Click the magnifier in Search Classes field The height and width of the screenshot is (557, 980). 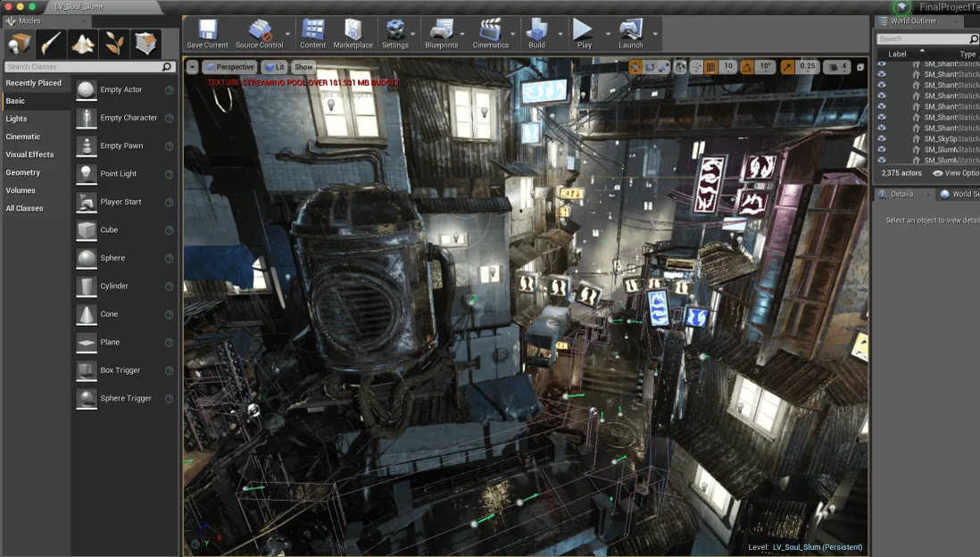(166, 66)
